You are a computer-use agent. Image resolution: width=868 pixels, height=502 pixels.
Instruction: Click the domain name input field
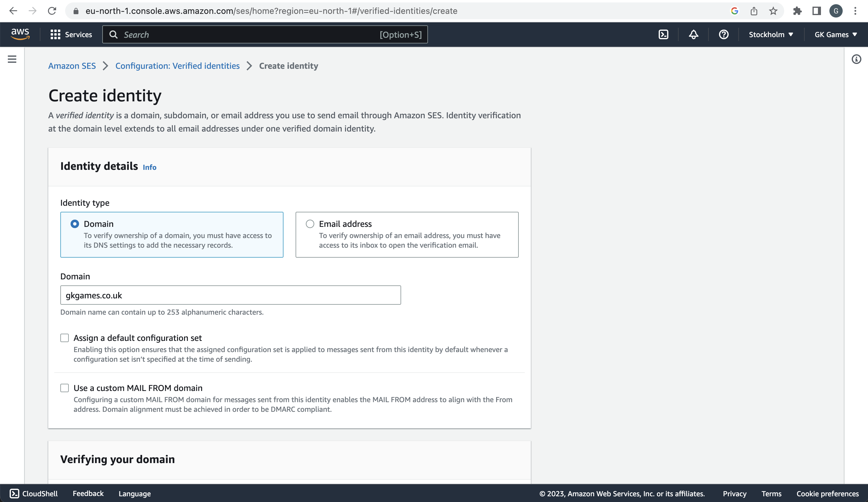coord(231,295)
